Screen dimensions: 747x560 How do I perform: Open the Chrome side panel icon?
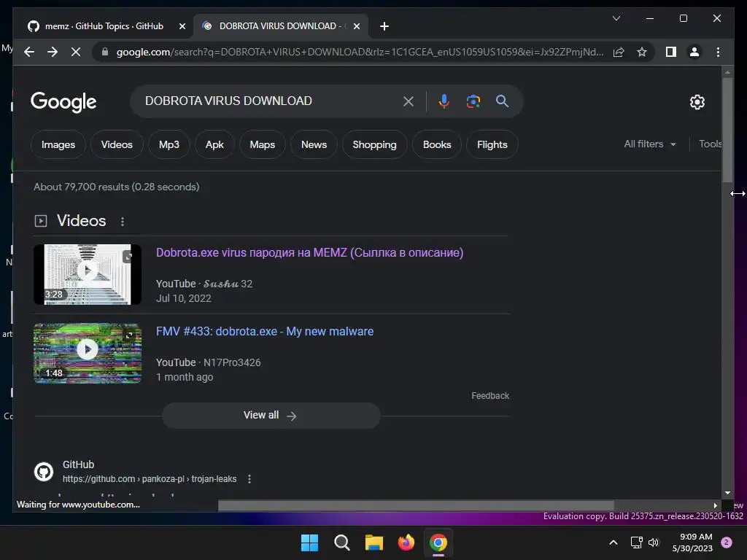[x=671, y=52]
